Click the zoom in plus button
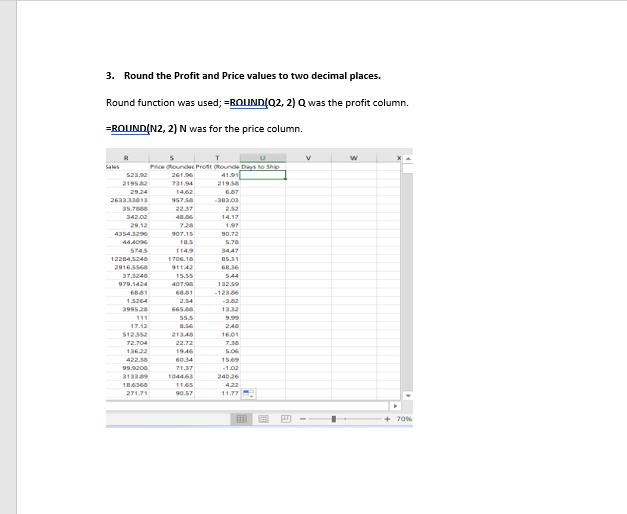 387,419
